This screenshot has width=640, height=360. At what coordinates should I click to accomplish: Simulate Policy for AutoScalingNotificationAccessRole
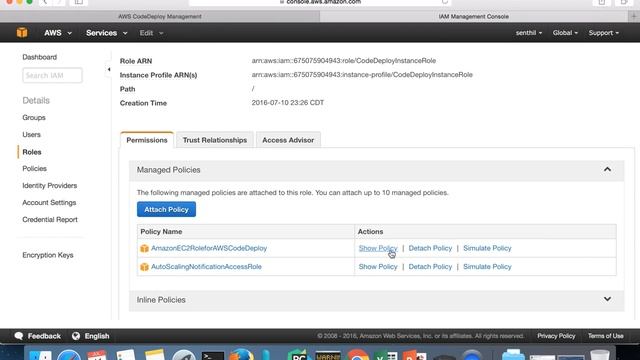(x=487, y=267)
